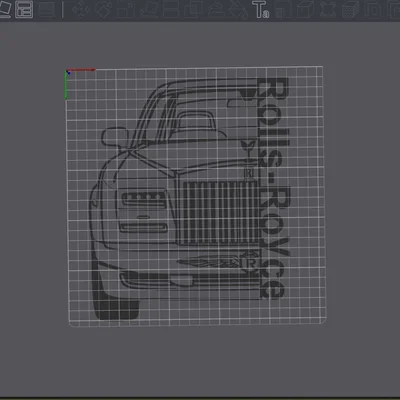Click the red X axis line
This screenshot has width=400, height=400.
point(81,70)
